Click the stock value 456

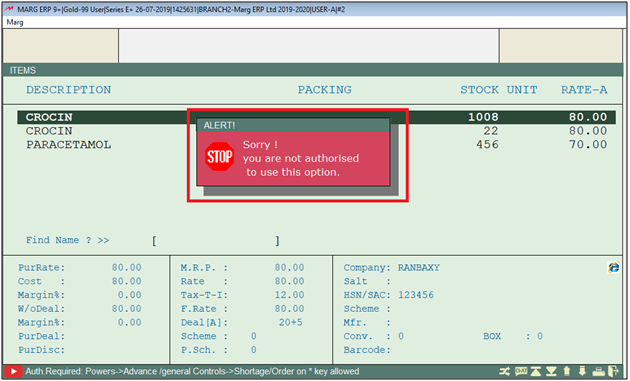click(487, 145)
